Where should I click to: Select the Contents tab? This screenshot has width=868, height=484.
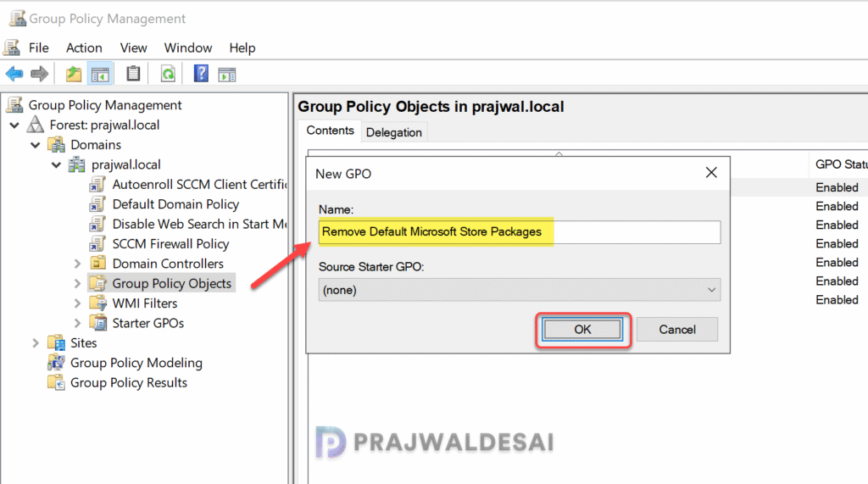pos(330,131)
